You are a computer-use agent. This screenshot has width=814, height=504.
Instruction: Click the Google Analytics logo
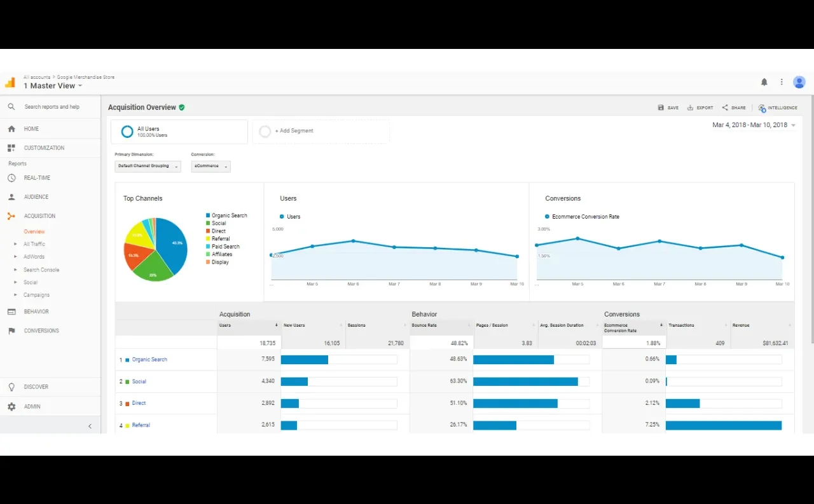tap(10, 82)
